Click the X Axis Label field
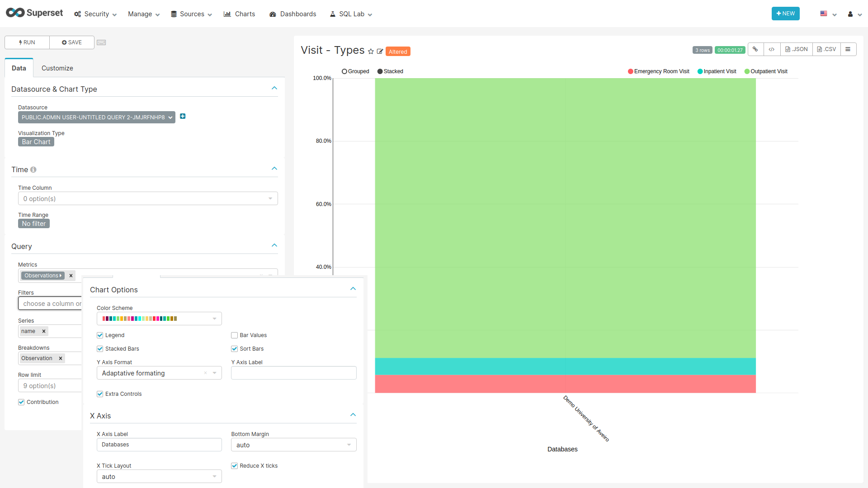This screenshot has width=868, height=488. point(159,445)
